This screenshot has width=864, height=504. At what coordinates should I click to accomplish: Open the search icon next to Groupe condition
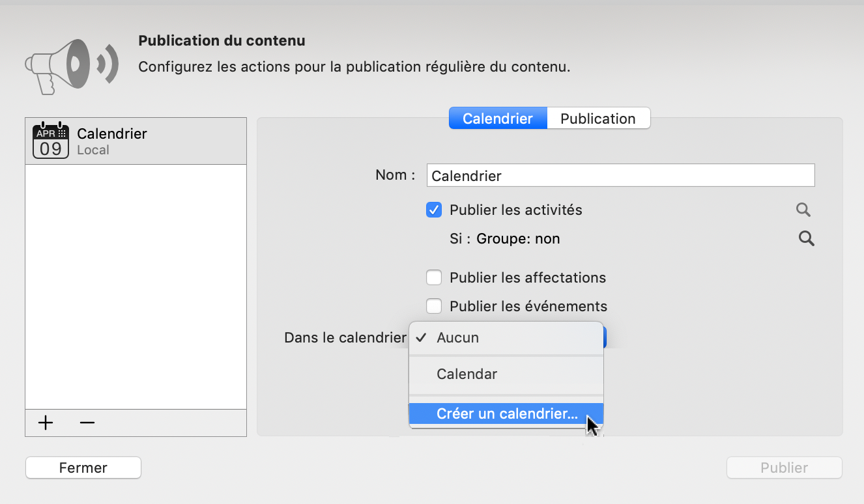click(806, 238)
